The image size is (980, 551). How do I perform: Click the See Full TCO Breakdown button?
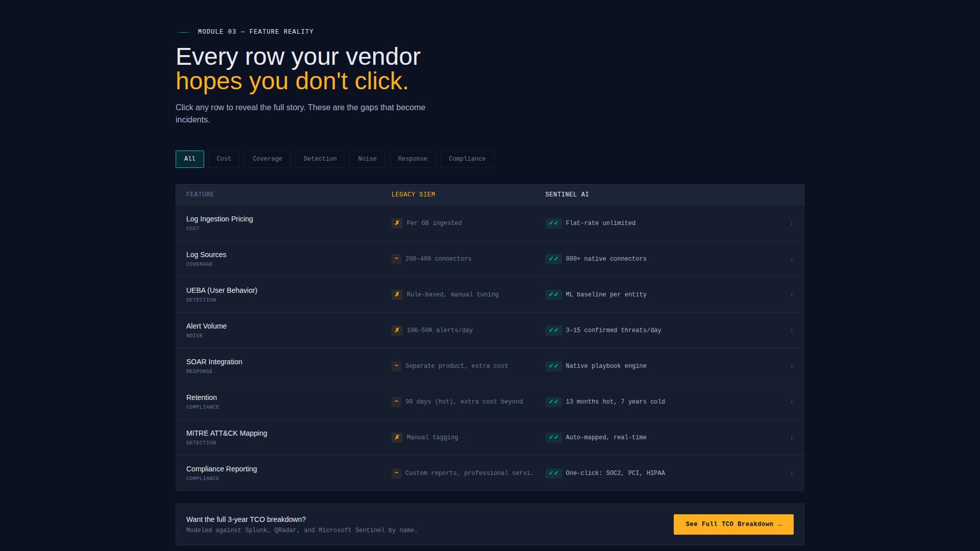(x=733, y=524)
